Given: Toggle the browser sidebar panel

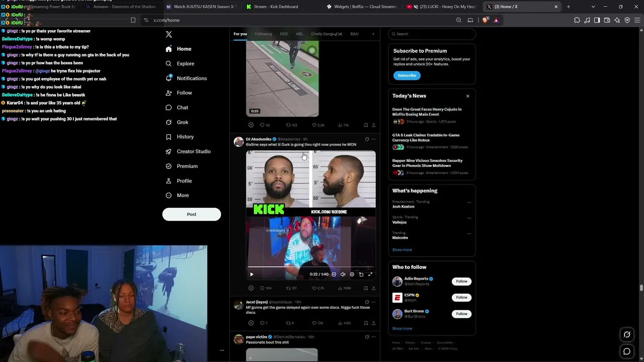Looking at the screenshot, I should (597, 20).
